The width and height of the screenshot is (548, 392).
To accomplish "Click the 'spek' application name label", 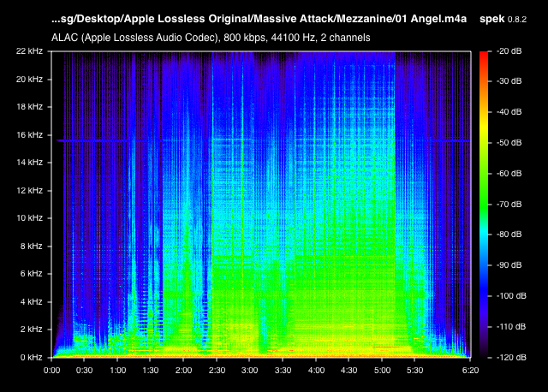I will (x=492, y=19).
